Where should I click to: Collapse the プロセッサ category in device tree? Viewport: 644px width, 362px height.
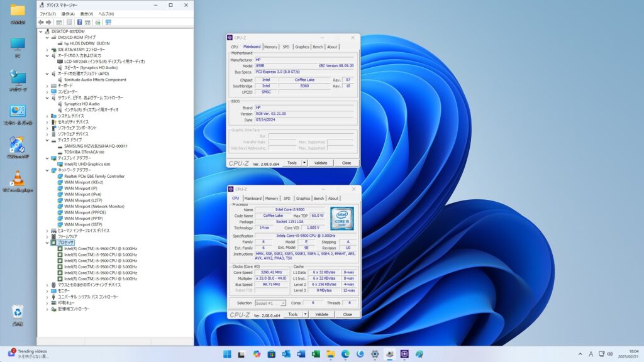click(x=47, y=242)
